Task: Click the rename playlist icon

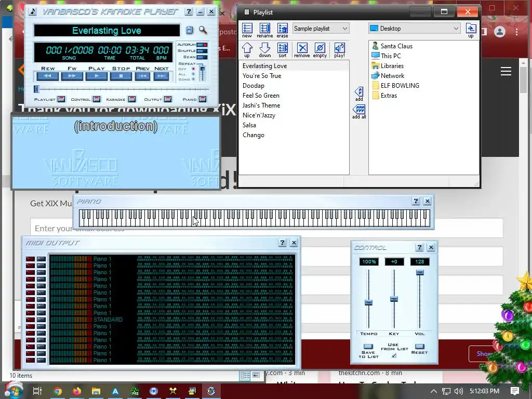Action: point(264,31)
